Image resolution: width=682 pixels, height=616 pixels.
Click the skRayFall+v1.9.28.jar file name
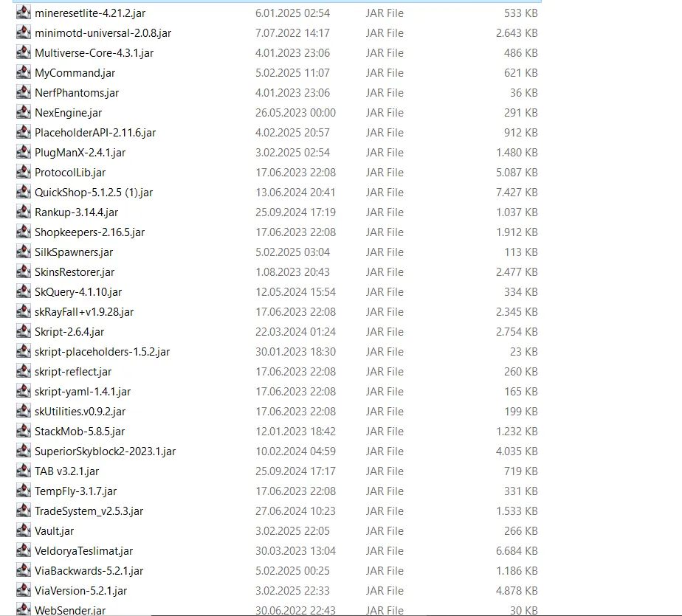[84, 312]
